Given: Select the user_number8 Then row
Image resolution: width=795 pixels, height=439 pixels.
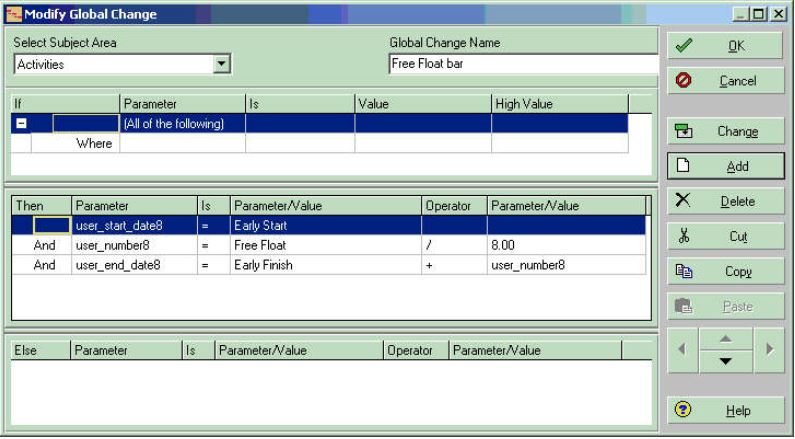Looking at the screenshot, I should click(x=134, y=245).
